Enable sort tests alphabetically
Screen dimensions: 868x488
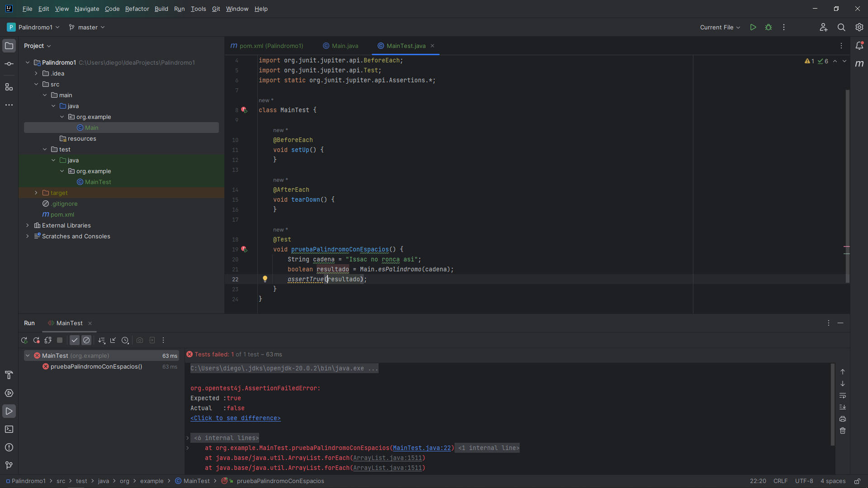[x=101, y=340]
